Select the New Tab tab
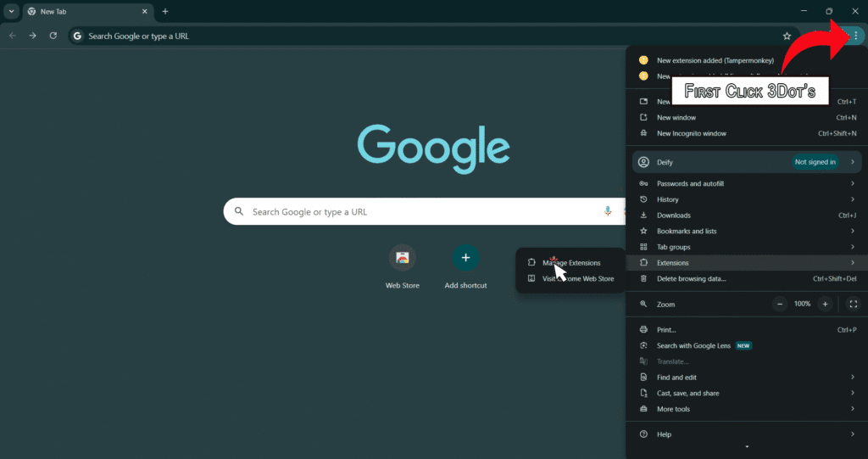Screen dimensions: 868x459 coord(88,11)
